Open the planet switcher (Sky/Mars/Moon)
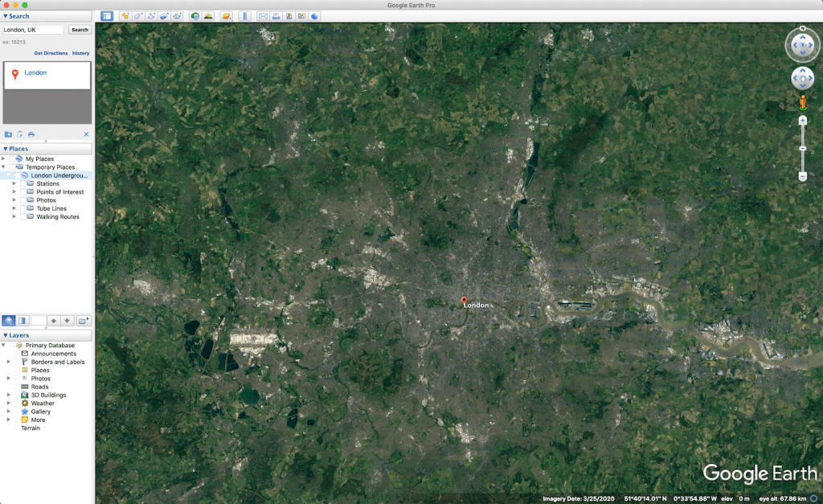 (x=226, y=16)
